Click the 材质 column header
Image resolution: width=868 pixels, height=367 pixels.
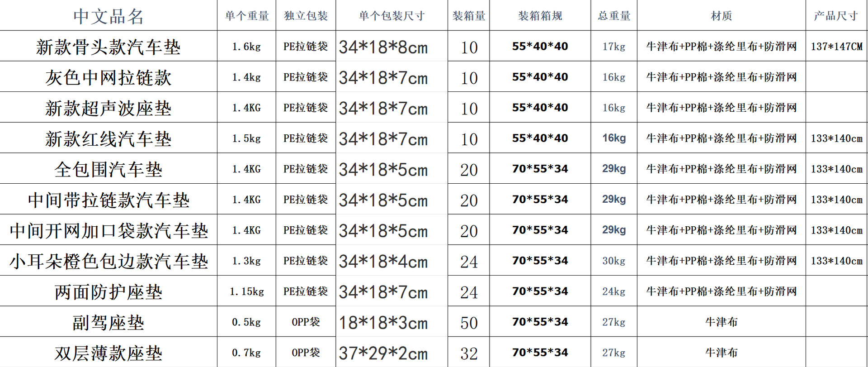[722, 15]
